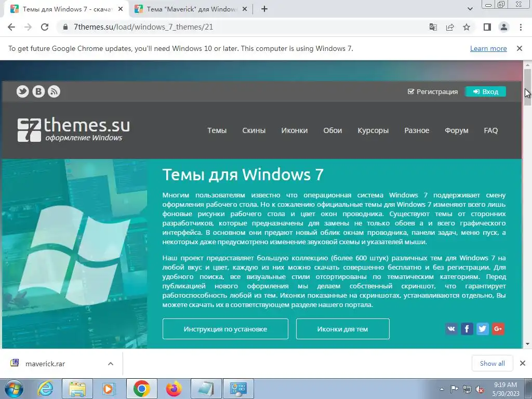Show hidden system tray icons
The image size is (532, 399).
442,389
